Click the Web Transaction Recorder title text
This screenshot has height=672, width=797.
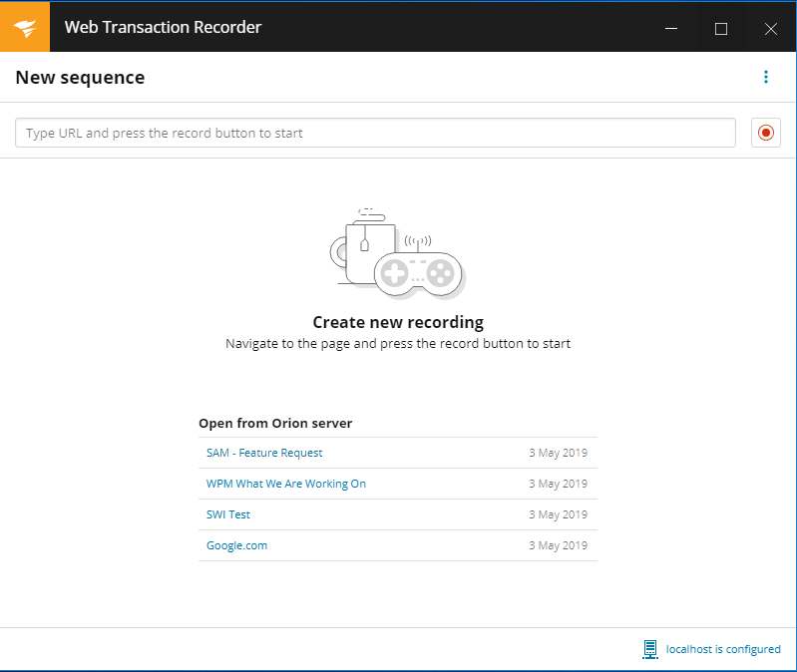163,27
